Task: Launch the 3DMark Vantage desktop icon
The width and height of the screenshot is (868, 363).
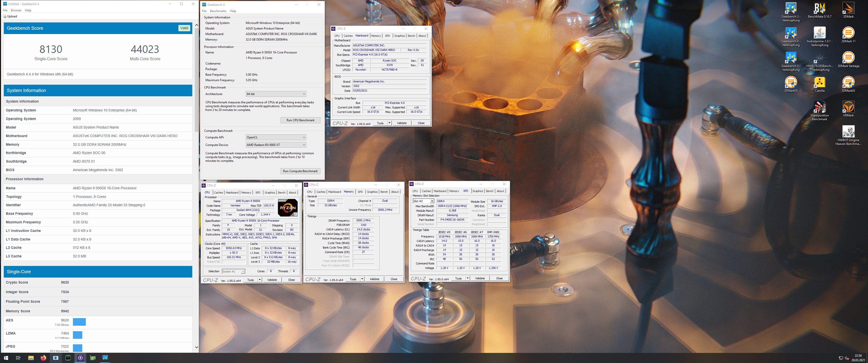Action: pos(848,59)
